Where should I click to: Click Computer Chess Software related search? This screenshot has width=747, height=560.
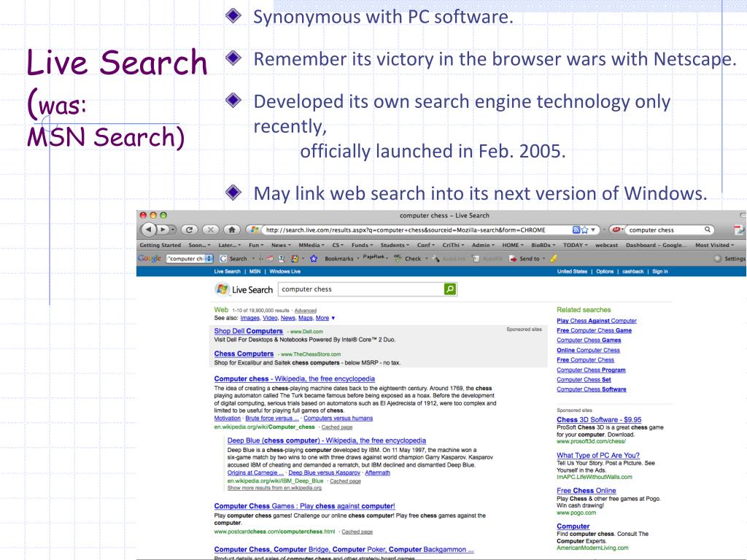[x=591, y=389]
